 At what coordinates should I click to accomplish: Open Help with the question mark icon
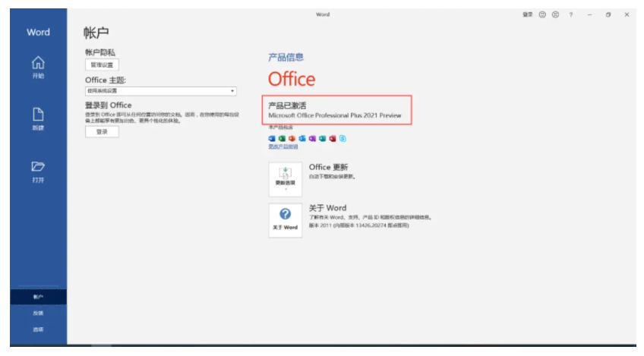(x=571, y=14)
